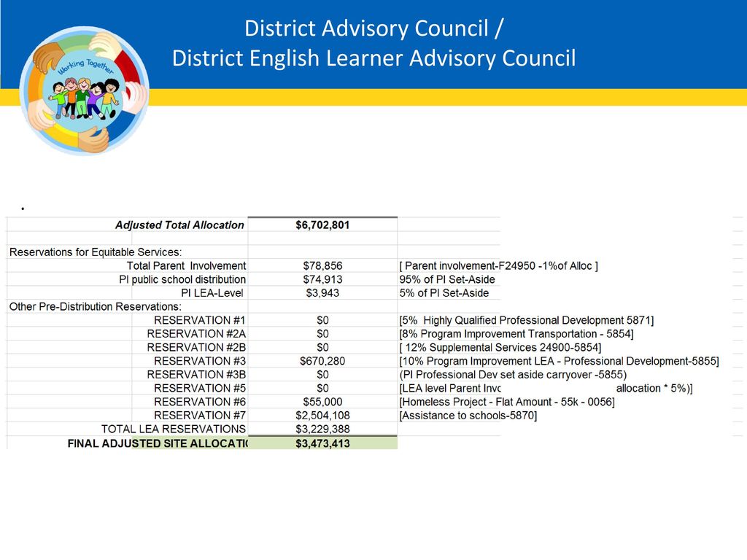The image size is (747, 560).
Task: Click the '5% of PI Set-Aside' note
Action: coord(444,293)
